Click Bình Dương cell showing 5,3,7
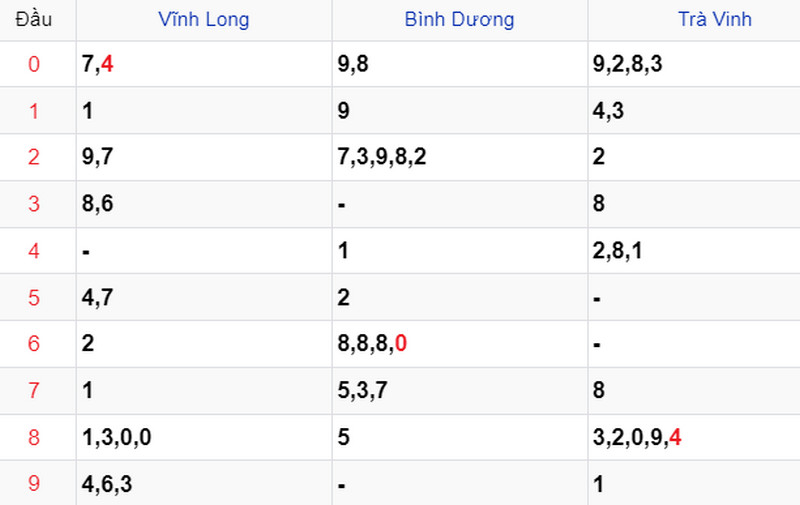 point(460,390)
